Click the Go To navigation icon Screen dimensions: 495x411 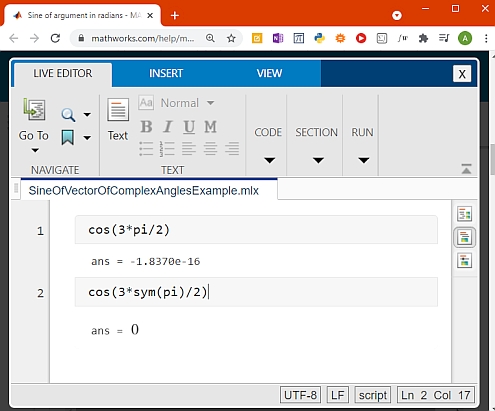click(x=34, y=109)
